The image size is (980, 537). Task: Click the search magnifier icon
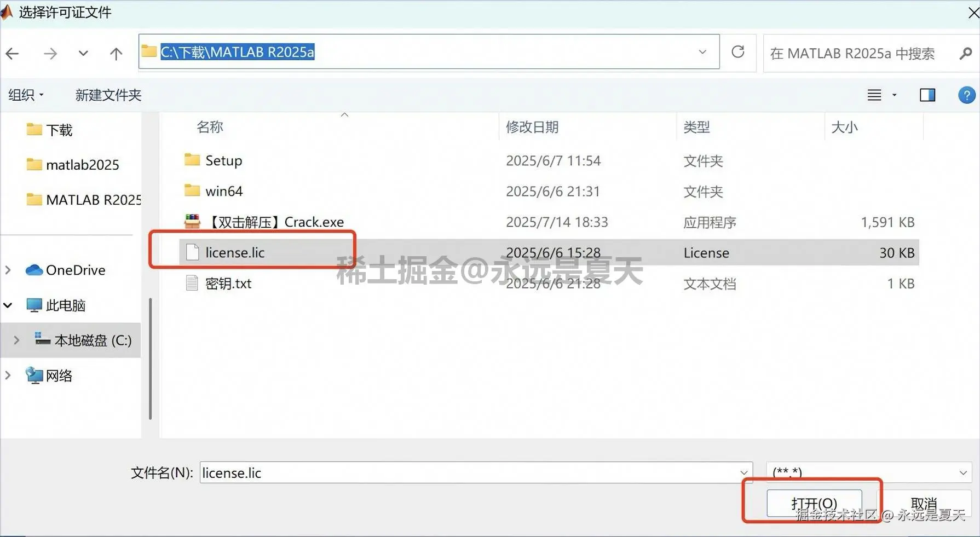click(x=965, y=53)
